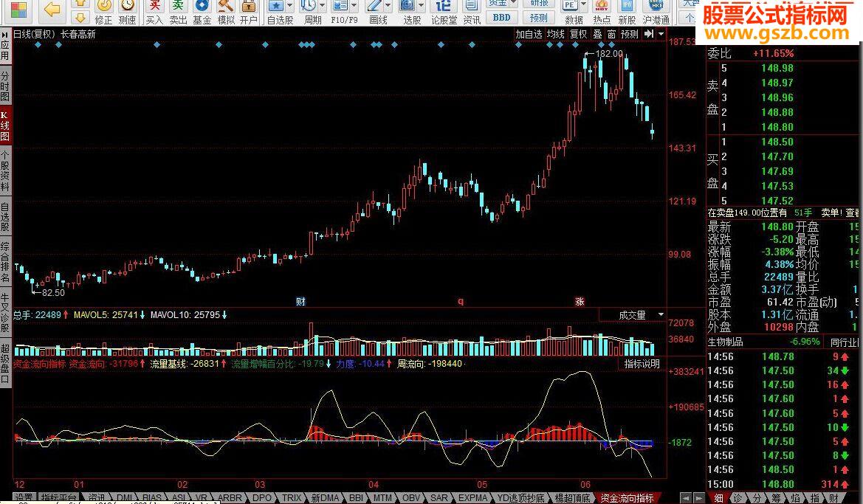Click the BBD indicator button
Screen dimensions: 863x504
tap(501, 18)
